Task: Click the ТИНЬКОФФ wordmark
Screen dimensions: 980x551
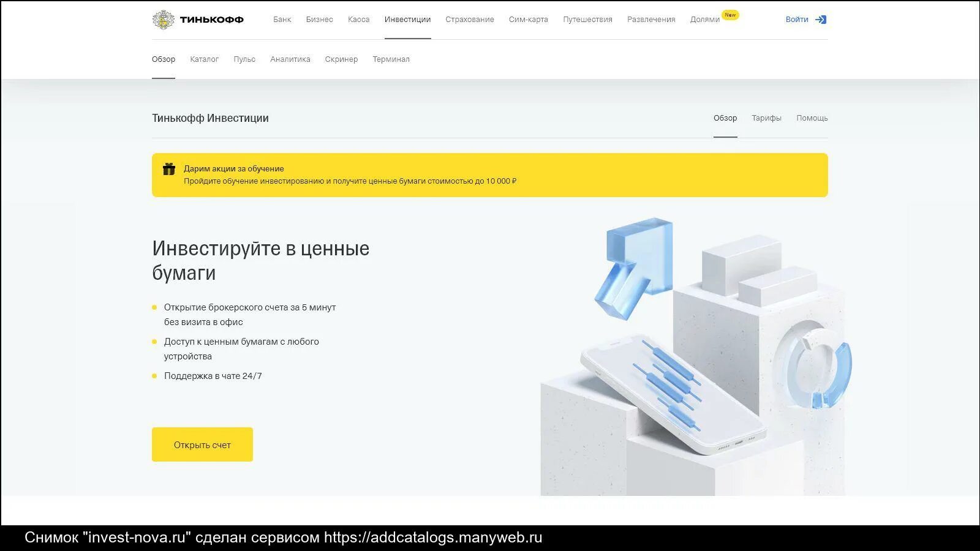Action: (211, 20)
